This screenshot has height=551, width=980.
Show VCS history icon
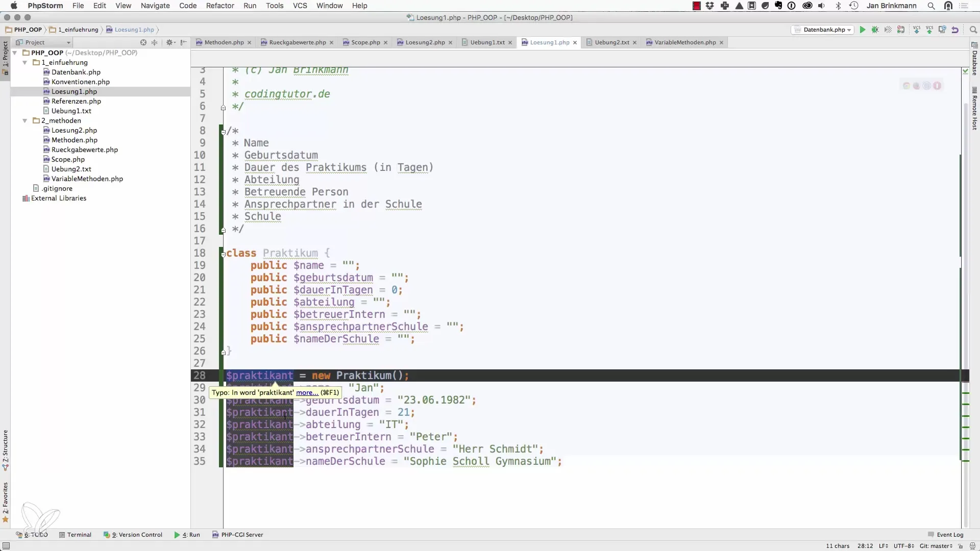[x=942, y=30]
